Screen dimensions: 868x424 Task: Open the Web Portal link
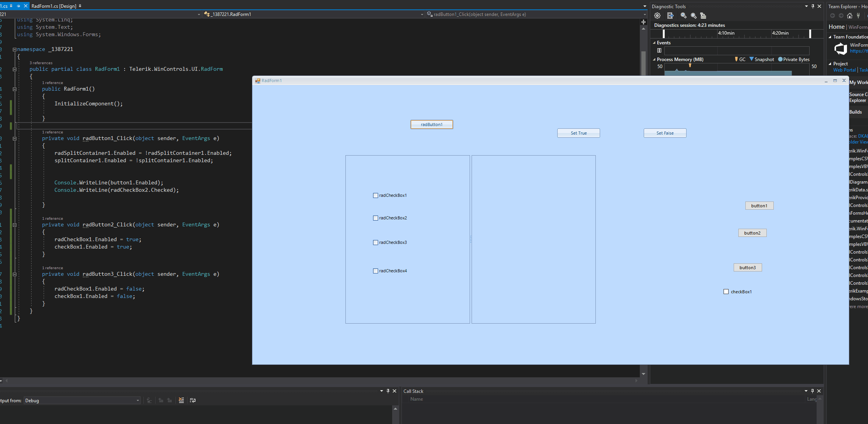point(844,70)
